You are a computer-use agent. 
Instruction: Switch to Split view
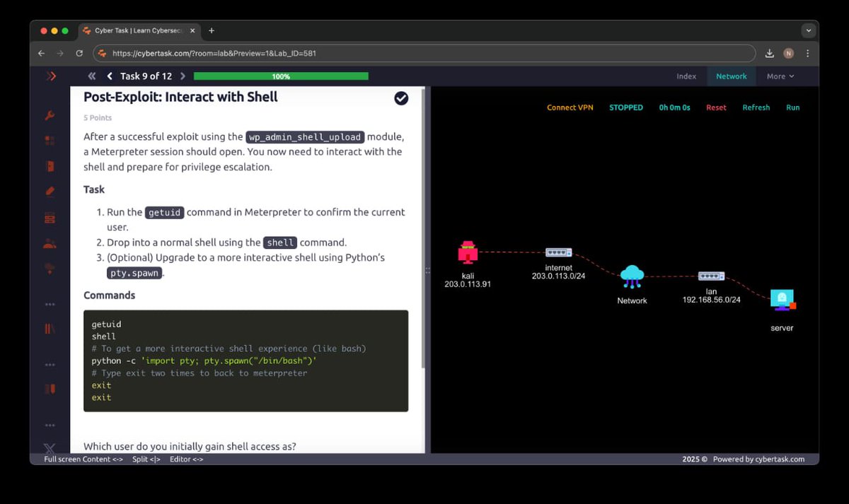146,459
